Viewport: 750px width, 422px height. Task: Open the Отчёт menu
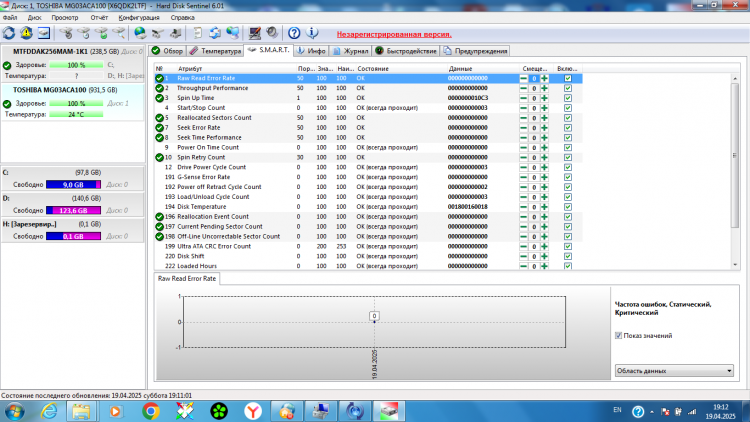click(99, 18)
